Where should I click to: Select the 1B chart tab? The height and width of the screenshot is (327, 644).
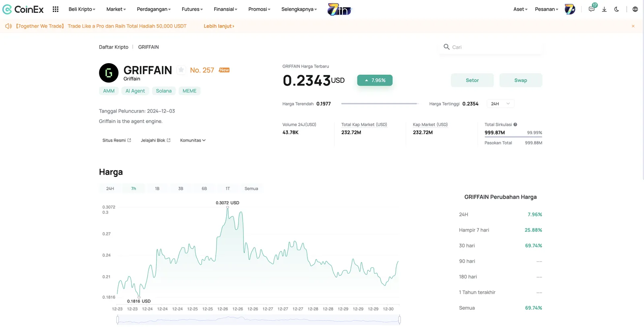pos(157,189)
